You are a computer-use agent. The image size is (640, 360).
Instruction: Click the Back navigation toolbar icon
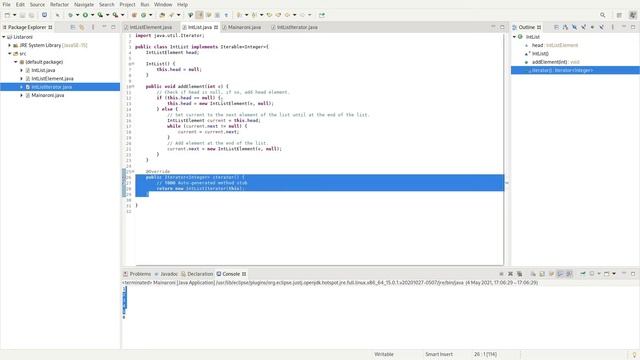pos(287,15)
